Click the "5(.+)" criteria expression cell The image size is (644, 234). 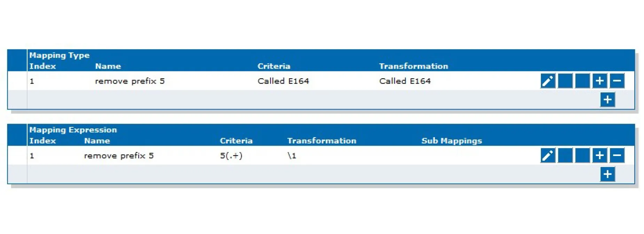pyautogui.click(x=231, y=156)
